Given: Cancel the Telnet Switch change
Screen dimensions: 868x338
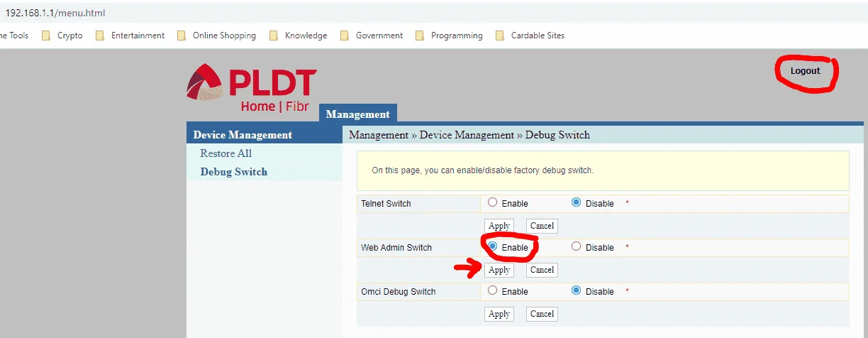Looking at the screenshot, I should [x=542, y=226].
